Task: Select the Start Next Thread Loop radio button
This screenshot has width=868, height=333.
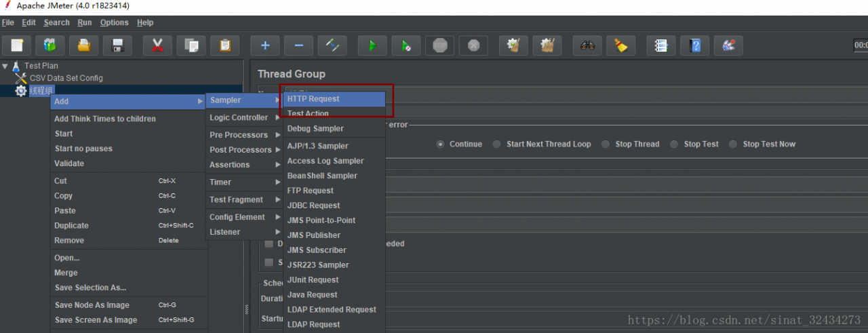Action: coord(497,144)
